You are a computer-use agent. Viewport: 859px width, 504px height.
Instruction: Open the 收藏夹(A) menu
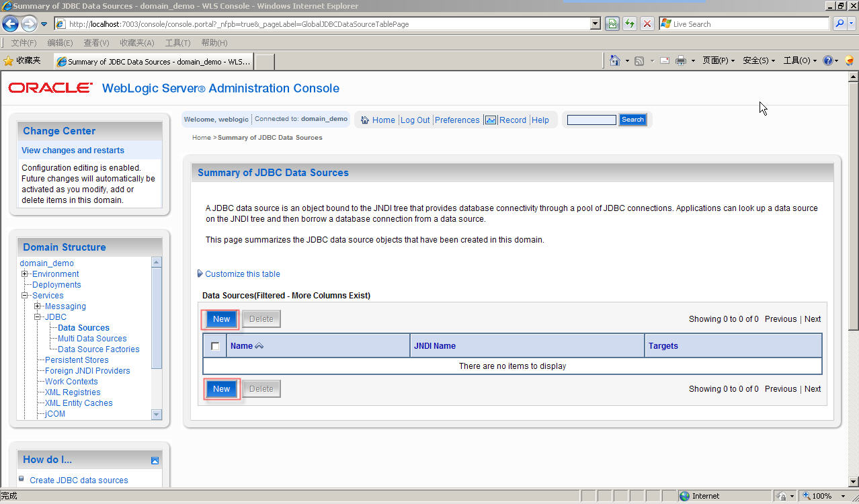tap(137, 42)
